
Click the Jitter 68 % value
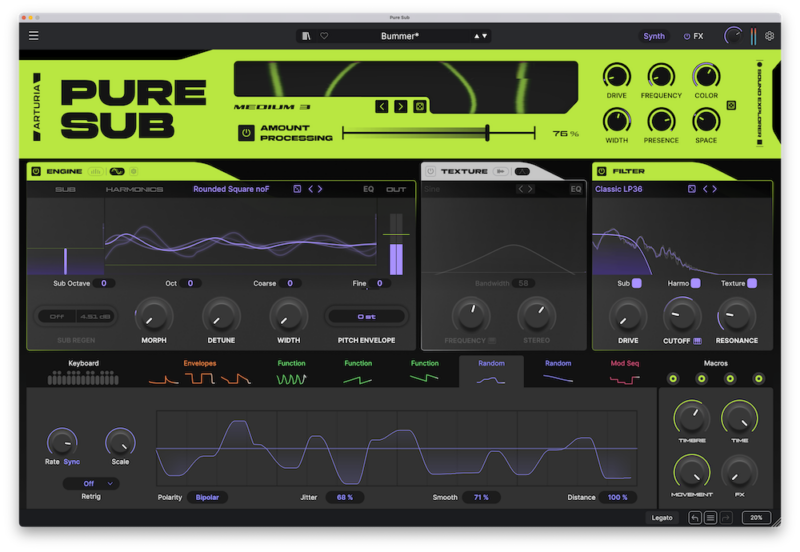coord(345,497)
